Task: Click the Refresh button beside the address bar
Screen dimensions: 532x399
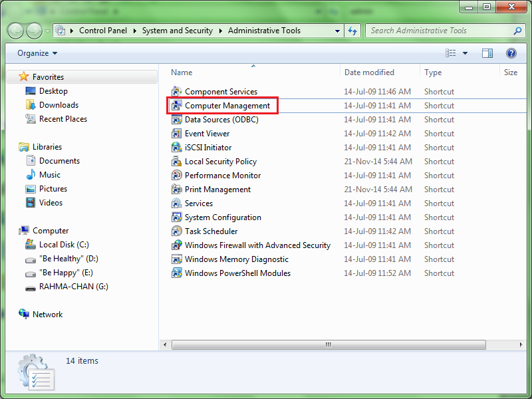Action: tap(352, 31)
